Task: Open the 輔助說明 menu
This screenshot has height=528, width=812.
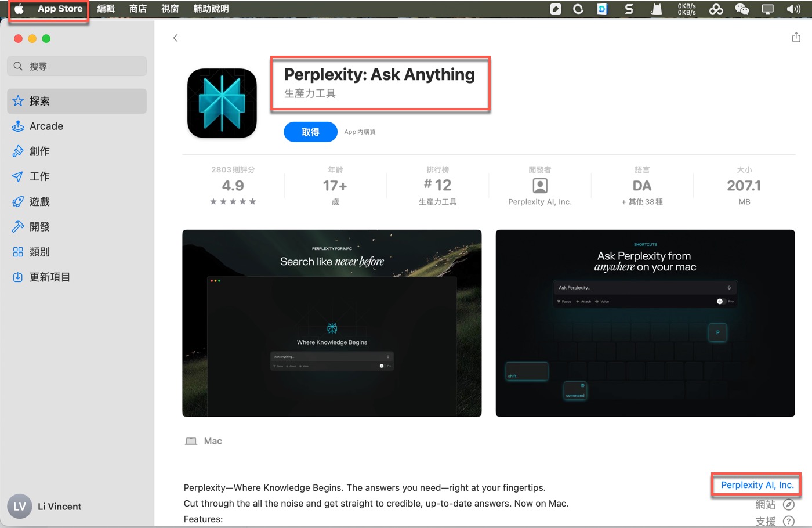Action: click(x=211, y=9)
